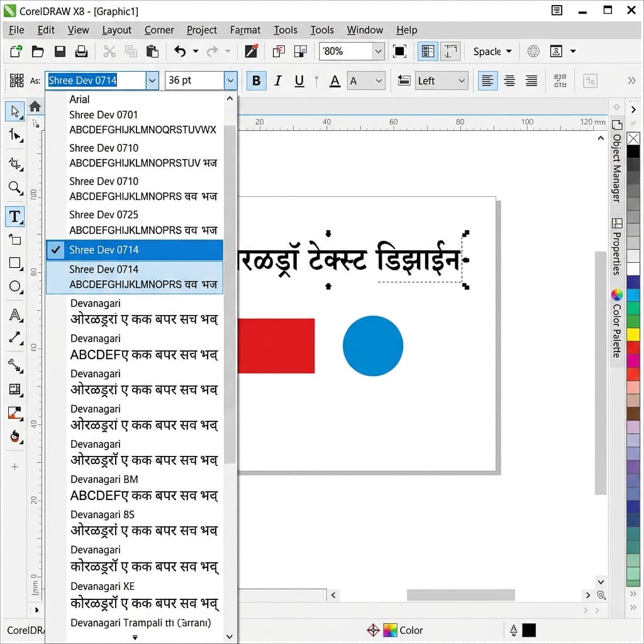644x644 pixels.
Task: Cut the selection with the scissors icon
Action: [109, 52]
